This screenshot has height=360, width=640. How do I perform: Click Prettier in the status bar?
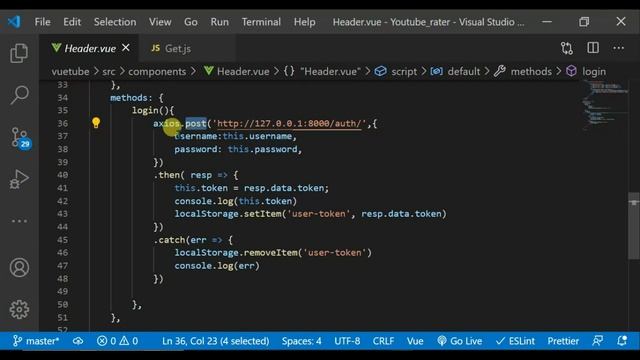coord(563,341)
